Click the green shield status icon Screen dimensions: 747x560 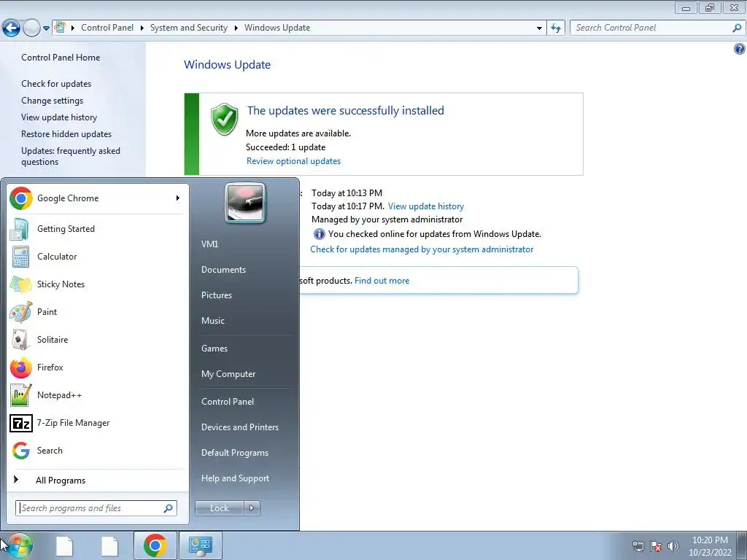point(225,119)
